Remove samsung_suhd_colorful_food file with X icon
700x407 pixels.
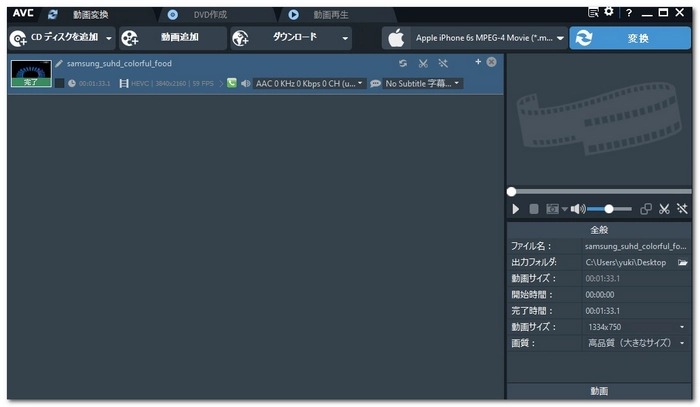491,62
